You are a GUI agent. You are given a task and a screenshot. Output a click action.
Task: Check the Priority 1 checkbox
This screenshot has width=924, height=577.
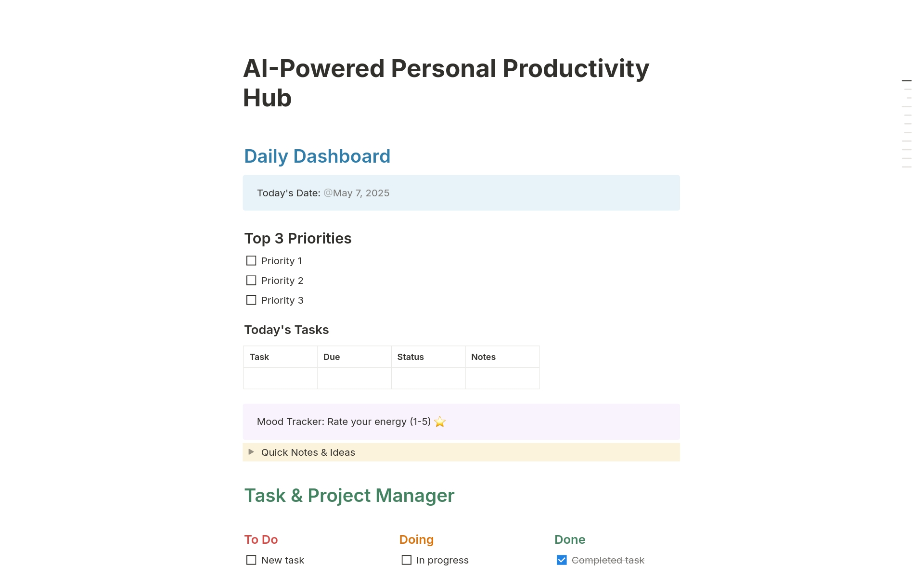[251, 260]
